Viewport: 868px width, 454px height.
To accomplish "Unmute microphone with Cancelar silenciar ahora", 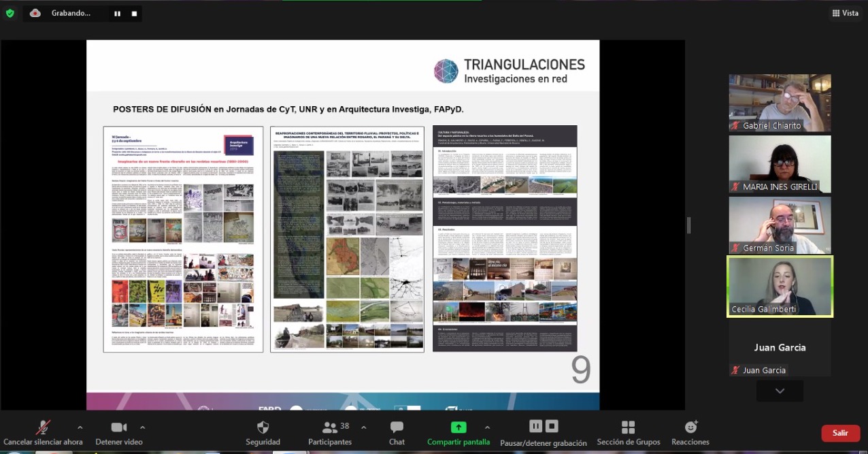I will pyautogui.click(x=43, y=427).
